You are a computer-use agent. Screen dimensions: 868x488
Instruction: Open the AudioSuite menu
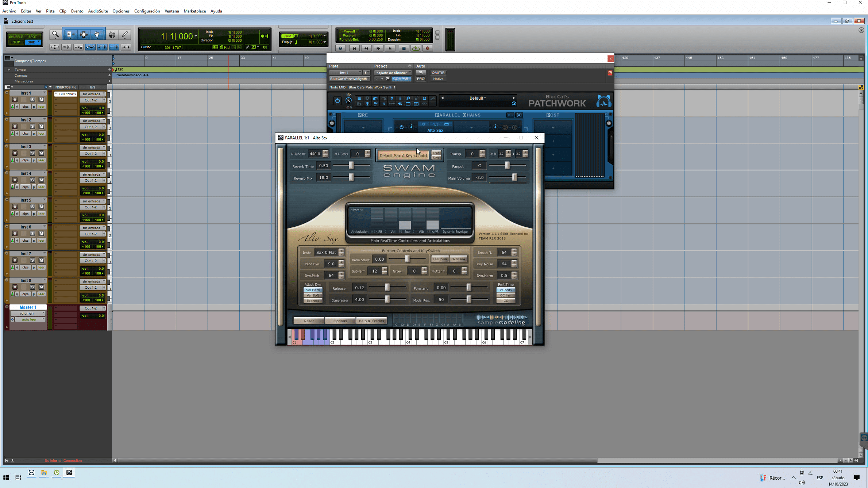[x=98, y=11]
